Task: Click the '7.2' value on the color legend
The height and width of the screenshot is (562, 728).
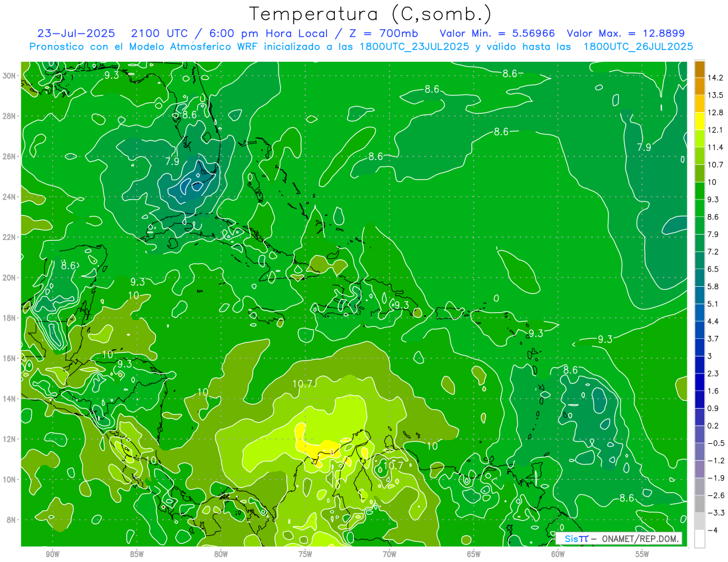Action: point(713,252)
